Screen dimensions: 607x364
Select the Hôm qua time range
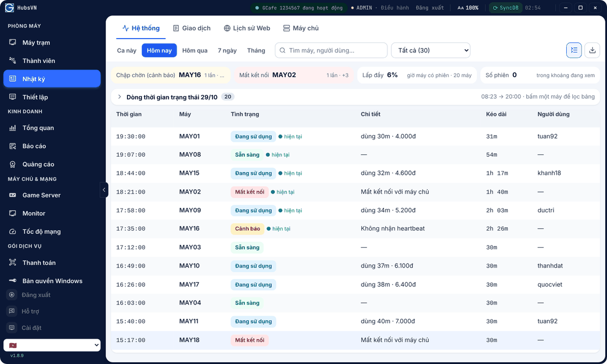[x=195, y=50]
